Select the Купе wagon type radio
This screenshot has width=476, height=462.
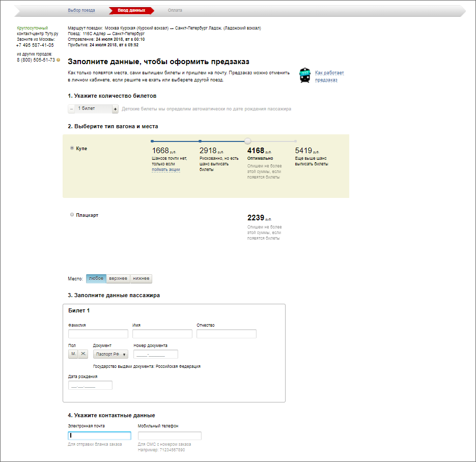(72, 148)
